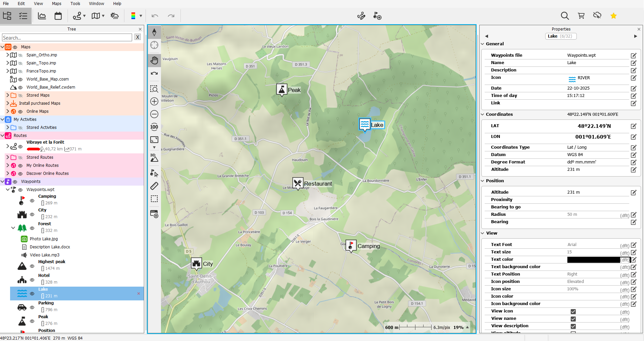This screenshot has height=341, width=644.
Task: Click the cloud sync icon
Action: (597, 15)
